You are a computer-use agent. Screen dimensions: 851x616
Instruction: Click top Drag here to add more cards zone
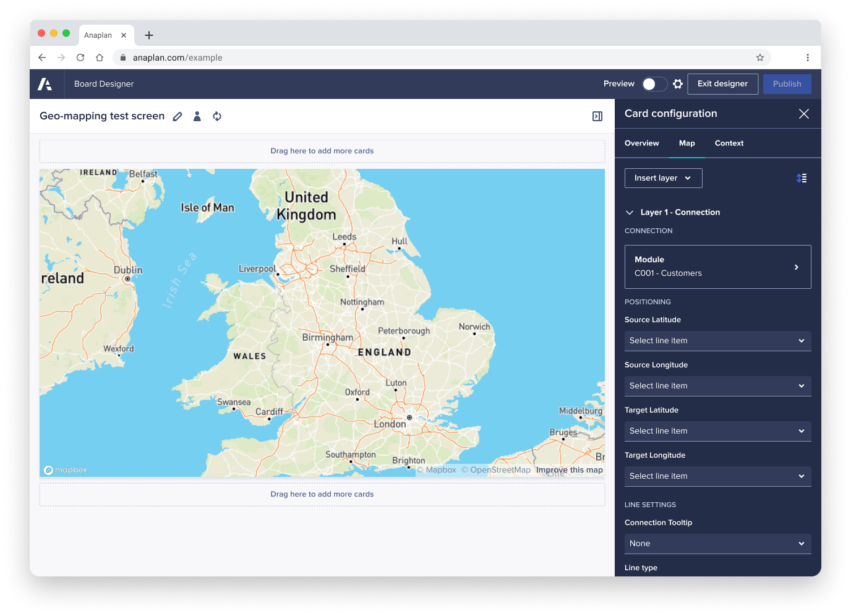(322, 151)
